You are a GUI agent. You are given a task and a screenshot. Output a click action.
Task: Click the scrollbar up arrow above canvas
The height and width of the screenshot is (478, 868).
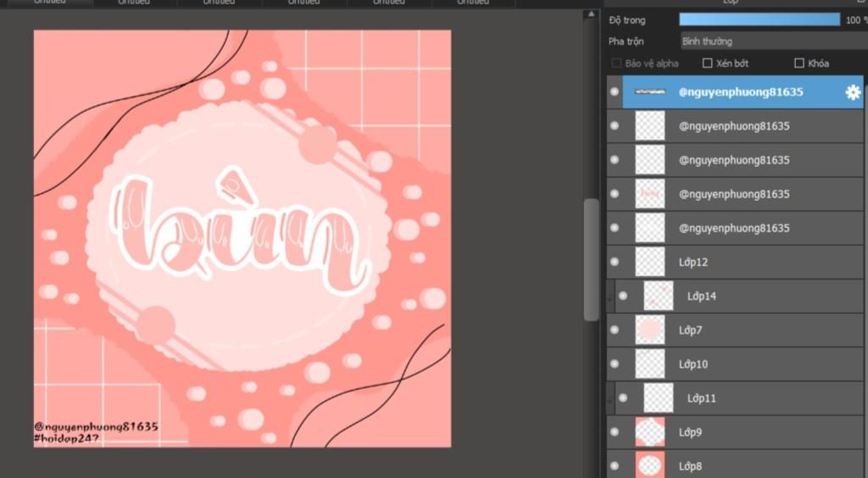591,14
